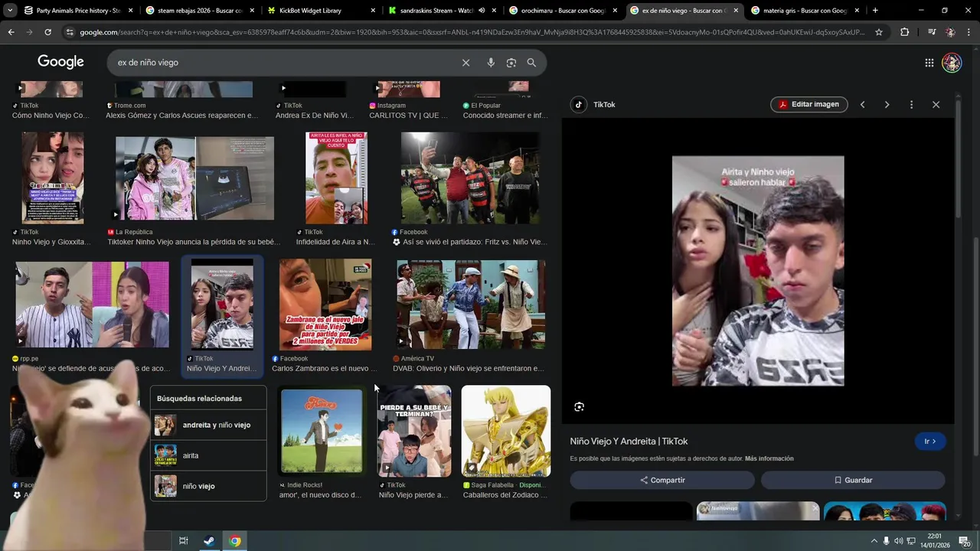
Task: Select related search 'andreita y niño viejo'
Action: coord(209,425)
